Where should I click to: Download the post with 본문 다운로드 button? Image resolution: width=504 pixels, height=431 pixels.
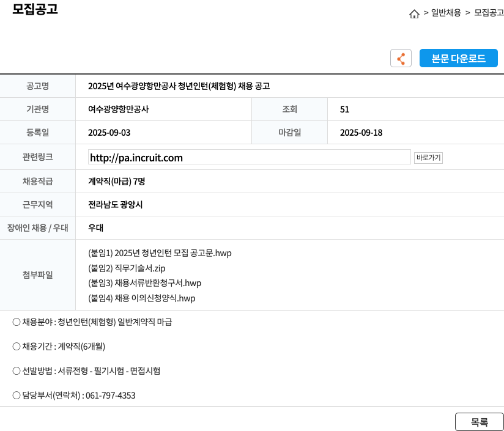tap(458, 59)
